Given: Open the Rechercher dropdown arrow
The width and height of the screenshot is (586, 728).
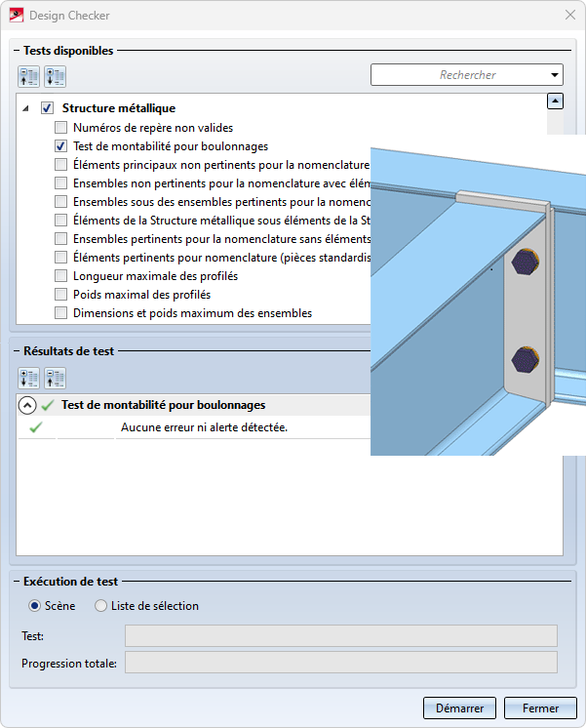Looking at the screenshot, I should [x=555, y=75].
